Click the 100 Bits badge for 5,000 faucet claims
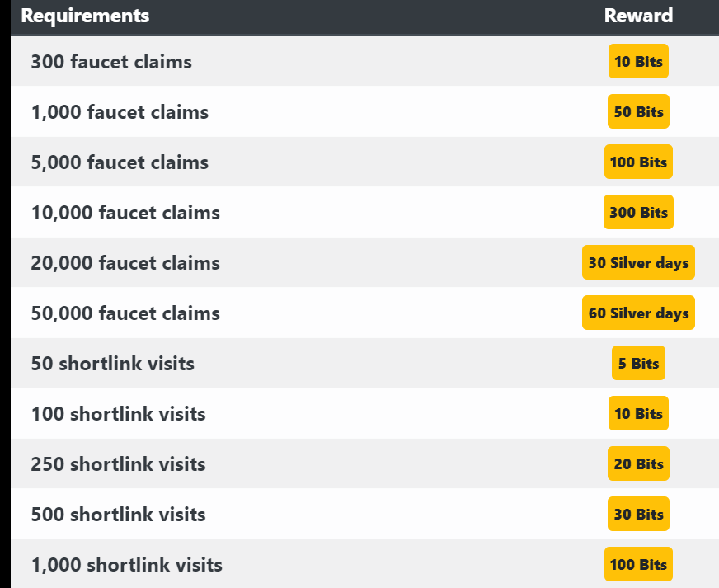The width and height of the screenshot is (719, 588). tap(638, 162)
